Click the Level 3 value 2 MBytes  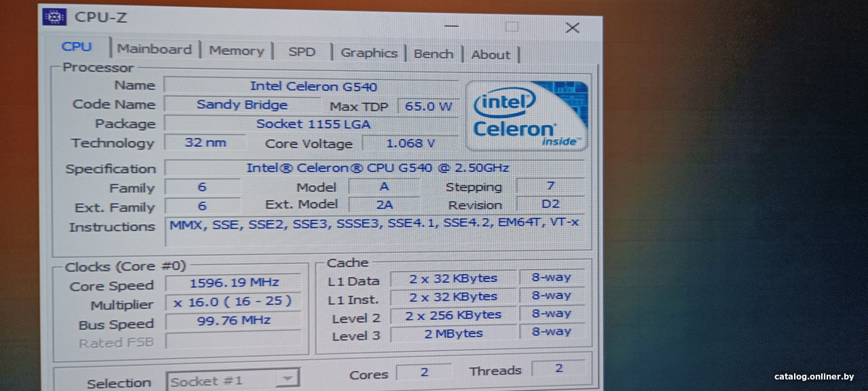(x=453, y=333)
